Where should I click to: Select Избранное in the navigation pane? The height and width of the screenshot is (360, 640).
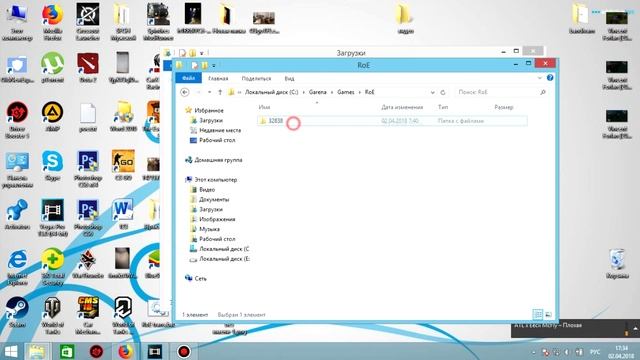(209, 110)
